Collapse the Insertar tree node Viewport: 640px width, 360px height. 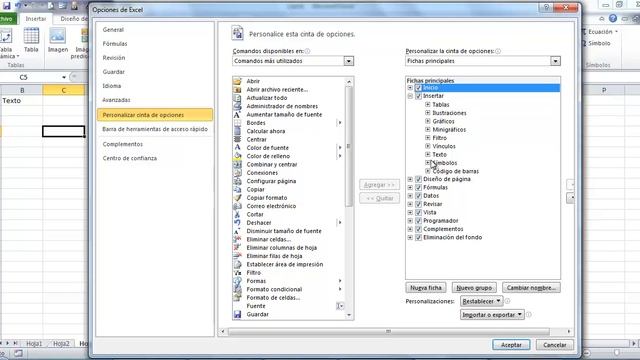[410, 96]
